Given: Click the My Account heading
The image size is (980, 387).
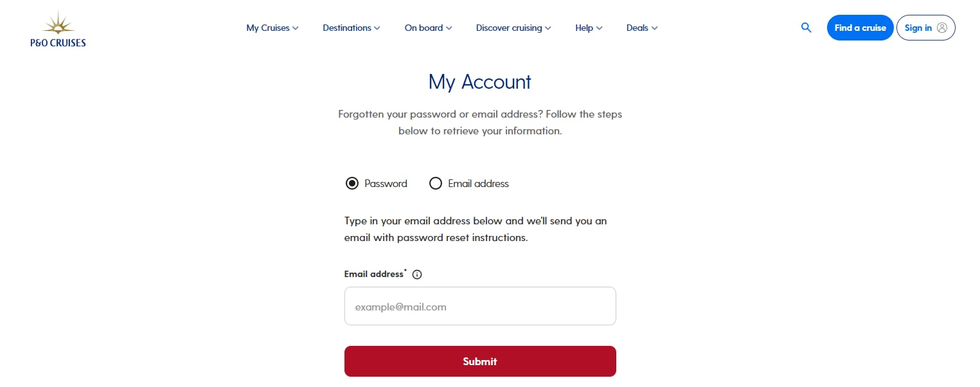Looking at the screenshot, I should (480, 82).
